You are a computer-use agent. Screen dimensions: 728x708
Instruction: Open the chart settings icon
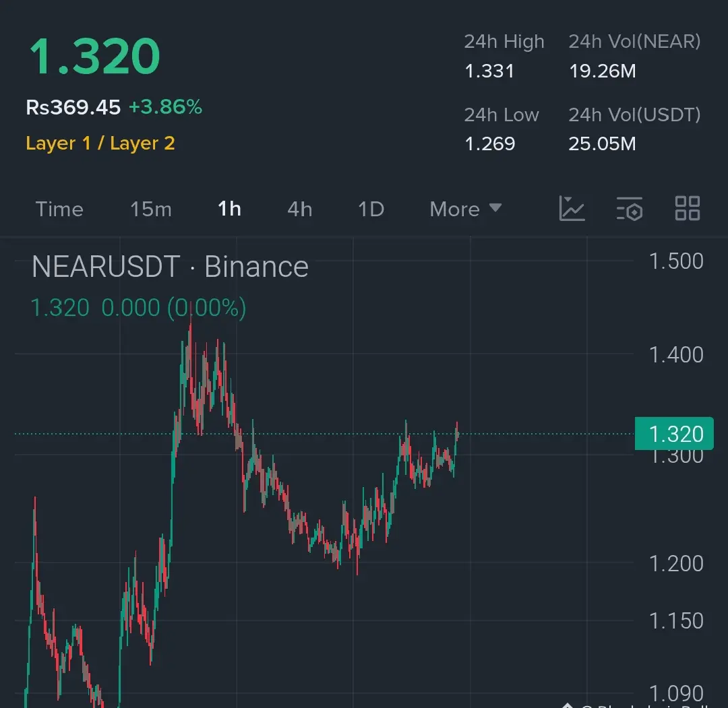click(630, 208)
